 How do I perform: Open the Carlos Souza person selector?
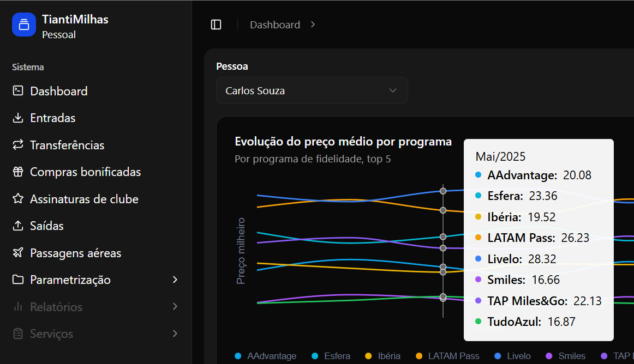(312, 90)
